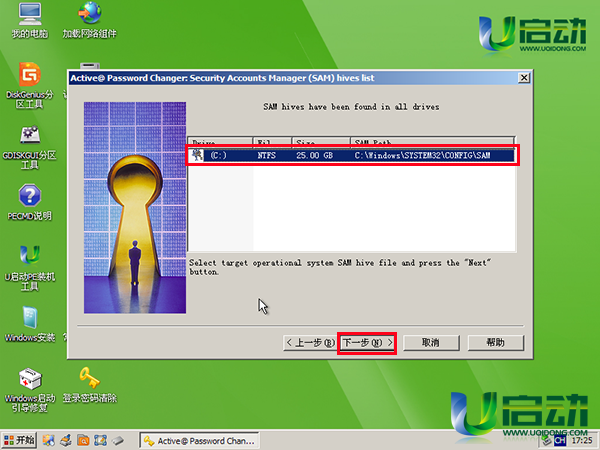Viewport: 600px width, 450px height.
Task: Click the grey drive quick launch icon
Action: [x=118, y=440]
